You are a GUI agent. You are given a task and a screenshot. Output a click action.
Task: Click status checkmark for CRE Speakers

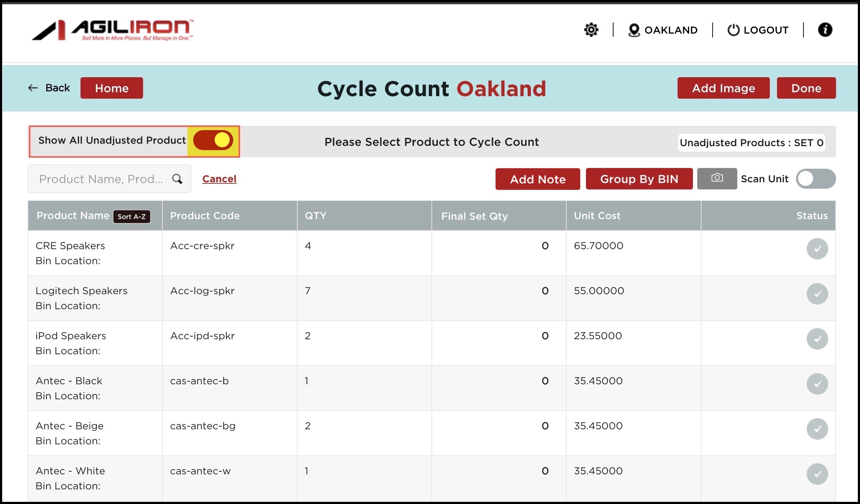[817, 249]
